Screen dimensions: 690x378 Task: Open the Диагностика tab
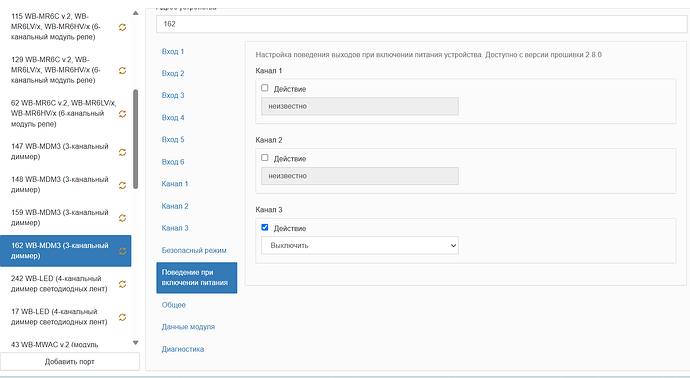(183, 349)
